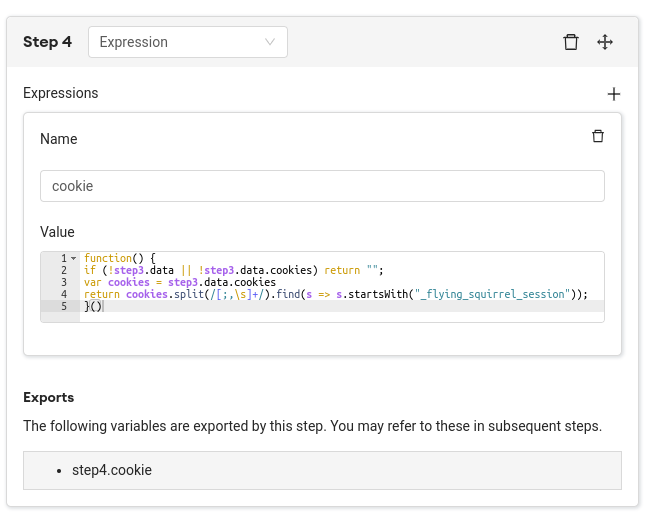Click the "Exports" section heading
Viewport: 654px width, 526px height.
point(48,397)
